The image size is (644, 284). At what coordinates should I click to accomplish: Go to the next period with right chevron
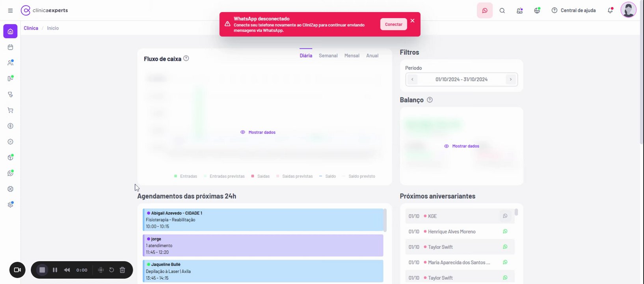pyautogui.click(x=511, y=79)
